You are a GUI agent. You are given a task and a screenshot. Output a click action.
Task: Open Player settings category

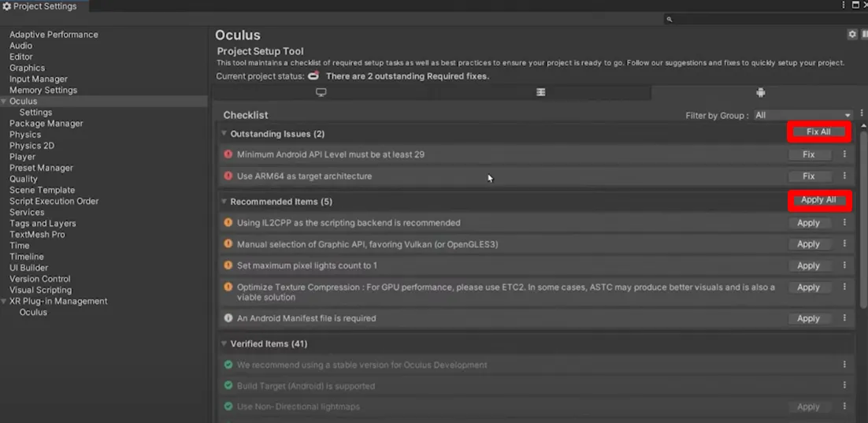pyautogui.click(x=22, y=157)
